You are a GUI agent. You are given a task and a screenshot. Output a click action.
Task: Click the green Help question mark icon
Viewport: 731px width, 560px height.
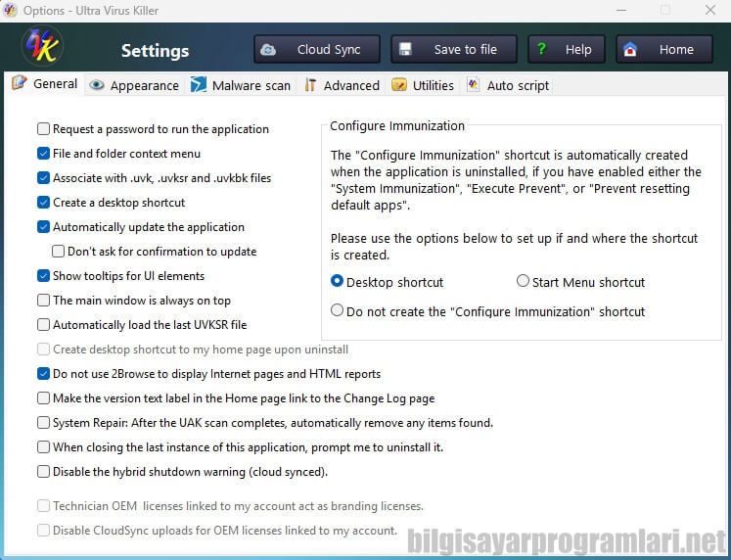click(x=541, y=49)
